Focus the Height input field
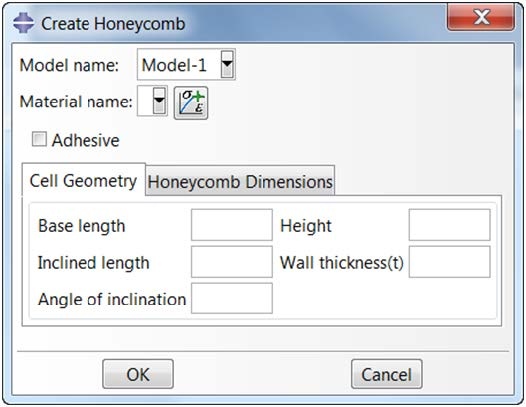Screen dimensions: 526x407 (450, 225)
